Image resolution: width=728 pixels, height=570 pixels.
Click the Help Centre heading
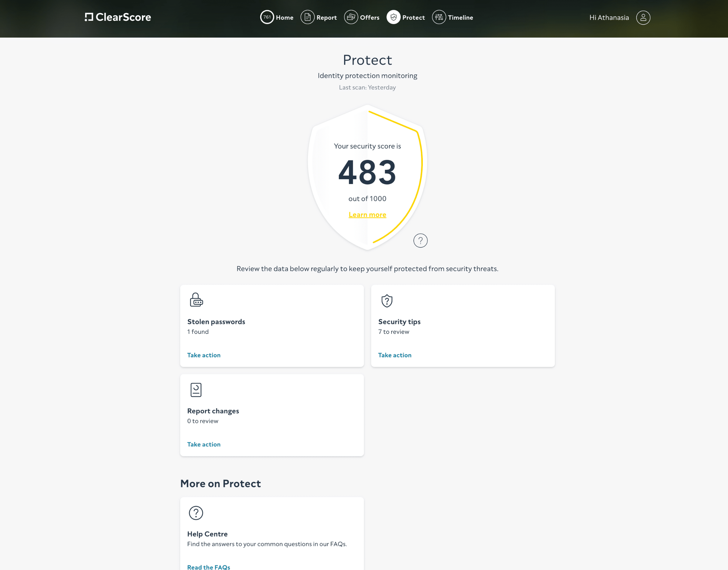[207, 534]
